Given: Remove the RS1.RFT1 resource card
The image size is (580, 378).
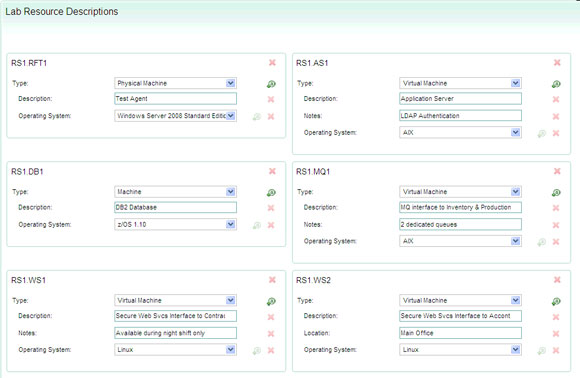Looking at the screenshot, I should pyautogui.click(x=272, y=63).
